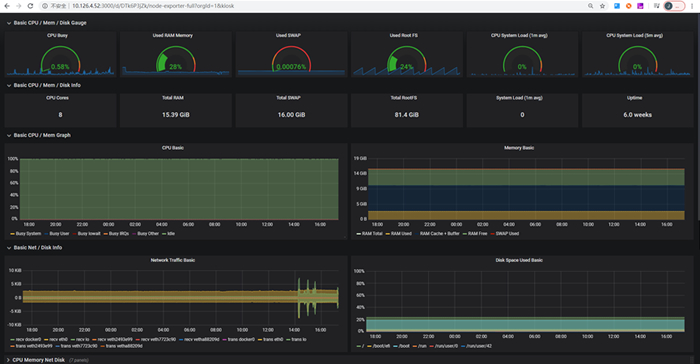The width and height of the screenshot is (700, 364).
Task: Click the 28% Used RAM gauge value
Action: [x=175, y=67]
